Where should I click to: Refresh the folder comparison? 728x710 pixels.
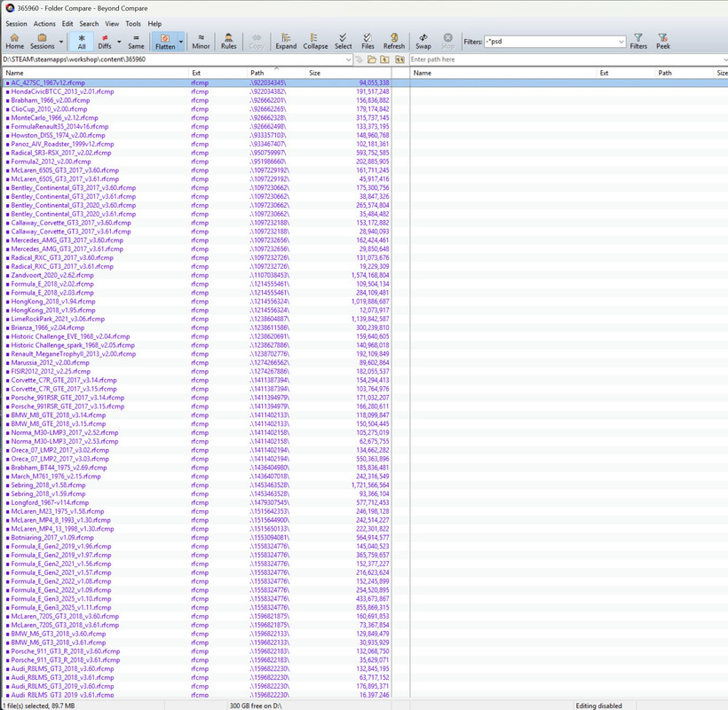[x=393, y=42]
